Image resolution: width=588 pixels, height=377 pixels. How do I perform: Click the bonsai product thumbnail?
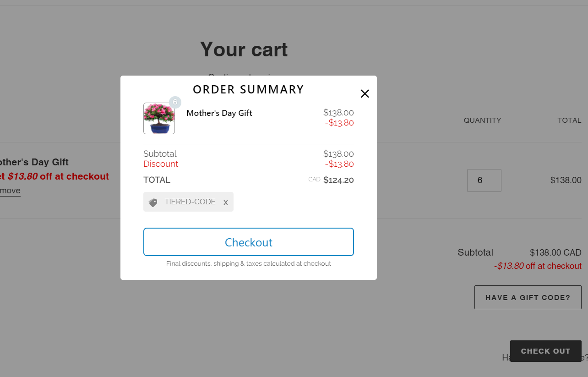[x=159, y=119]
